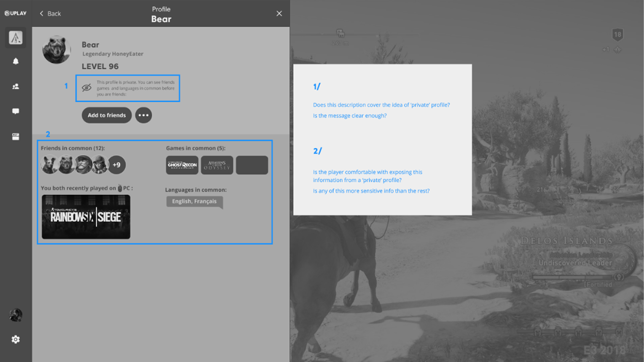Select the first common friend avatar
Viewport: 644px width, 362px height.
50,165
